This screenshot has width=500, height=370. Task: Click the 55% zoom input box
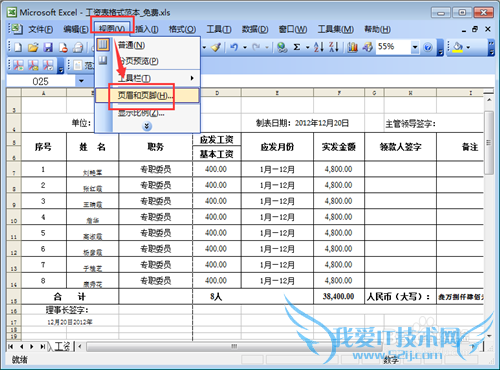click(x=393, y=47)
